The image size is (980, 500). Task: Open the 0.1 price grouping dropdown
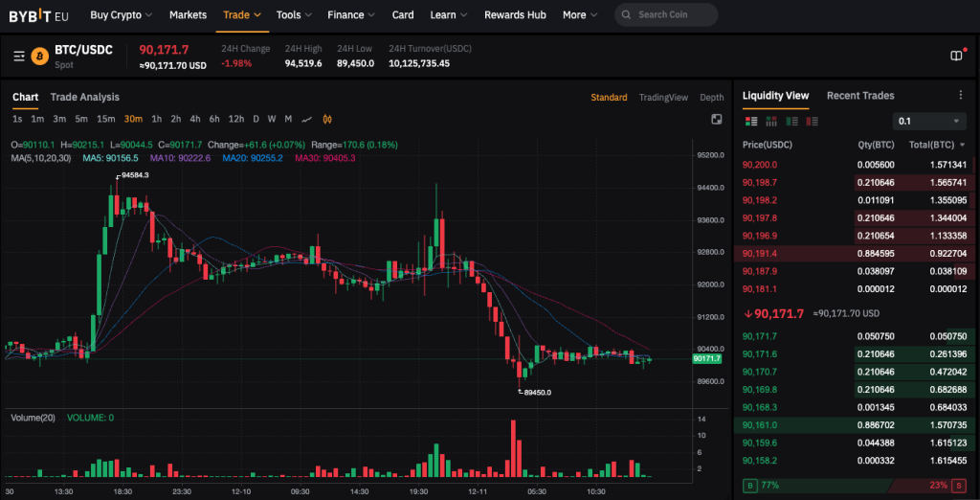click(x=929, y=122)
